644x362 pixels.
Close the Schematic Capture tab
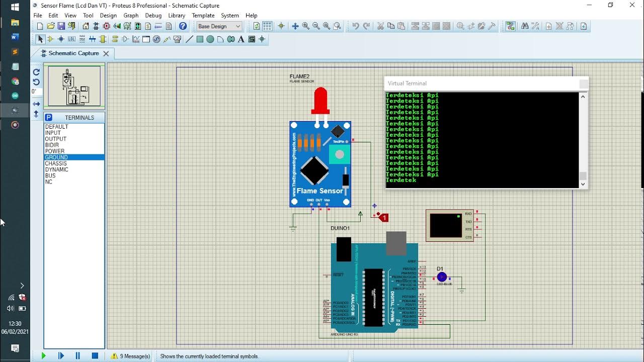coord(106,53)
